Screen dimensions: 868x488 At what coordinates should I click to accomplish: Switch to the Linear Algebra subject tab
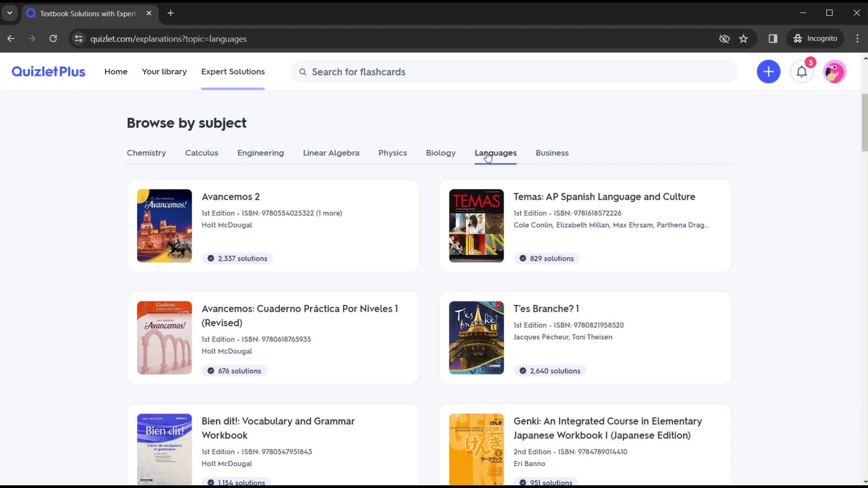click(x=331, y=153)
